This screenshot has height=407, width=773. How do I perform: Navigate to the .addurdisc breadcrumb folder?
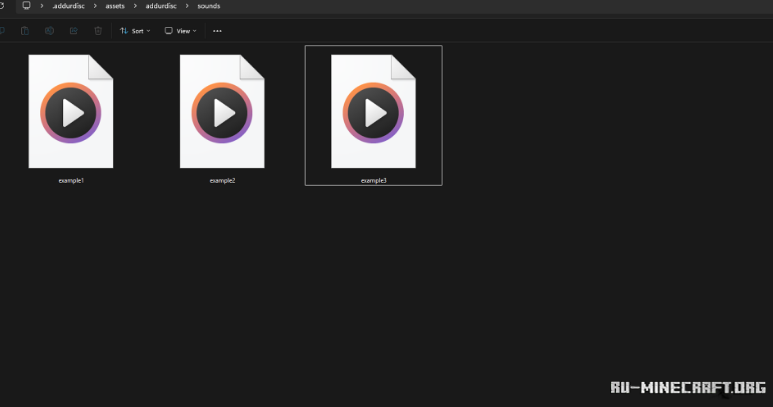[67, 6]
